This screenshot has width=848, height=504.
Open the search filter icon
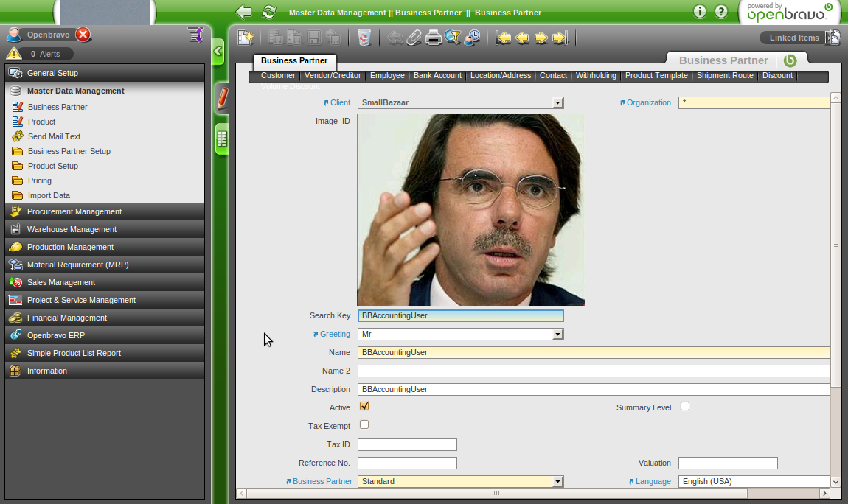(453, 38)
